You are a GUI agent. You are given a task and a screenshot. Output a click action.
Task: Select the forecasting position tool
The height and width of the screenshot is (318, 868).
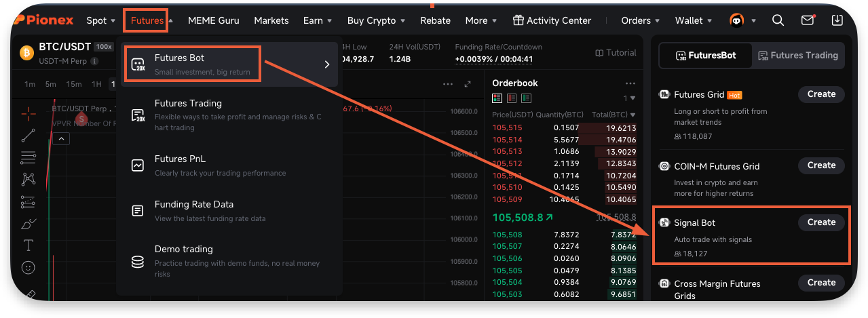[x=29, y=201]
